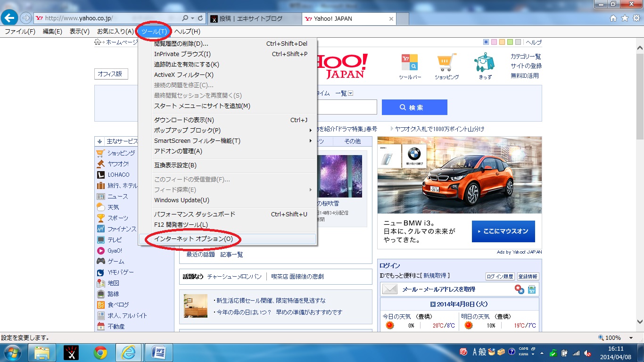Screen dimensions: 644x362
Task: Open the Help menu in the menu bar
Action: point(187,32)
